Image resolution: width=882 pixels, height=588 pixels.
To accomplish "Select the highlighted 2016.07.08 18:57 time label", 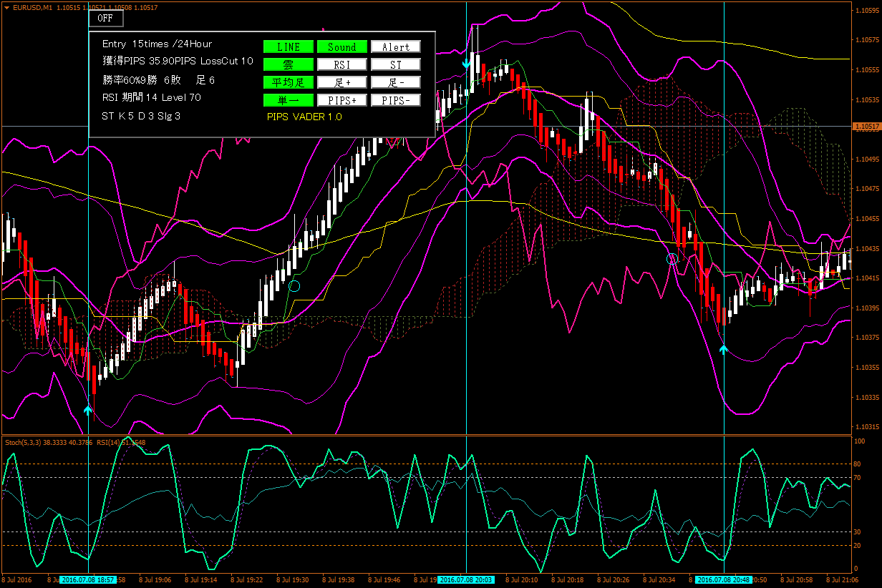I will pyautogui.click(x=88, y=579).
